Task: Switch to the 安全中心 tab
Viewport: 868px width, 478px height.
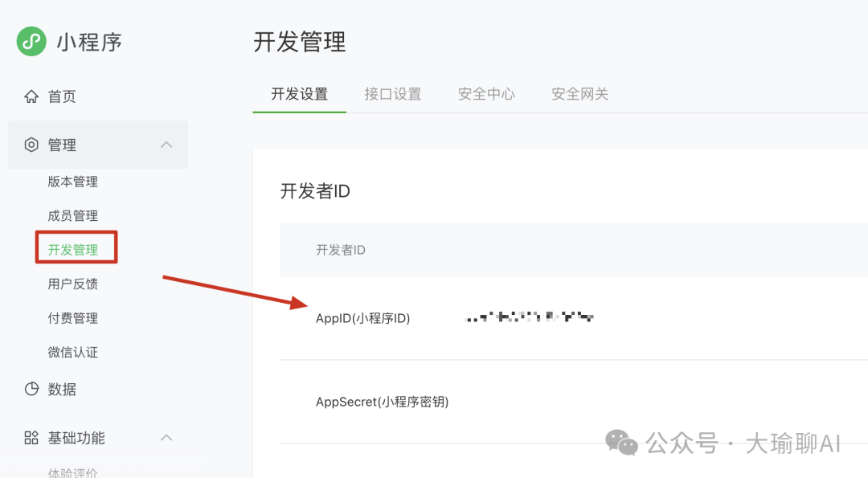Action: [x=486, y=94]
